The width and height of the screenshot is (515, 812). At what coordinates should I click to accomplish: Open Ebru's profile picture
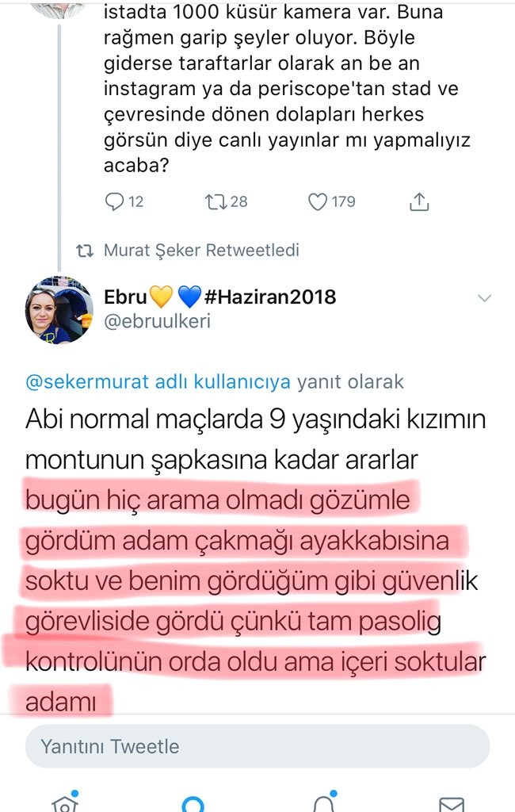click(x=59, y=310)
